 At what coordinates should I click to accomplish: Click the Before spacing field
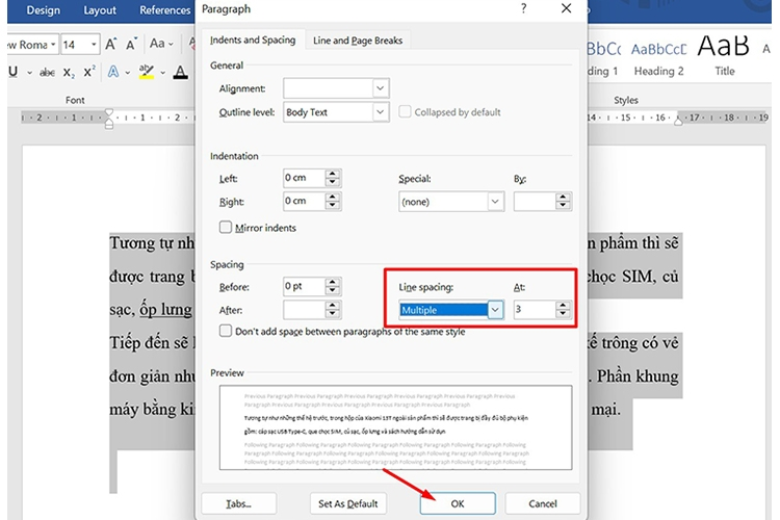point(304,286)
